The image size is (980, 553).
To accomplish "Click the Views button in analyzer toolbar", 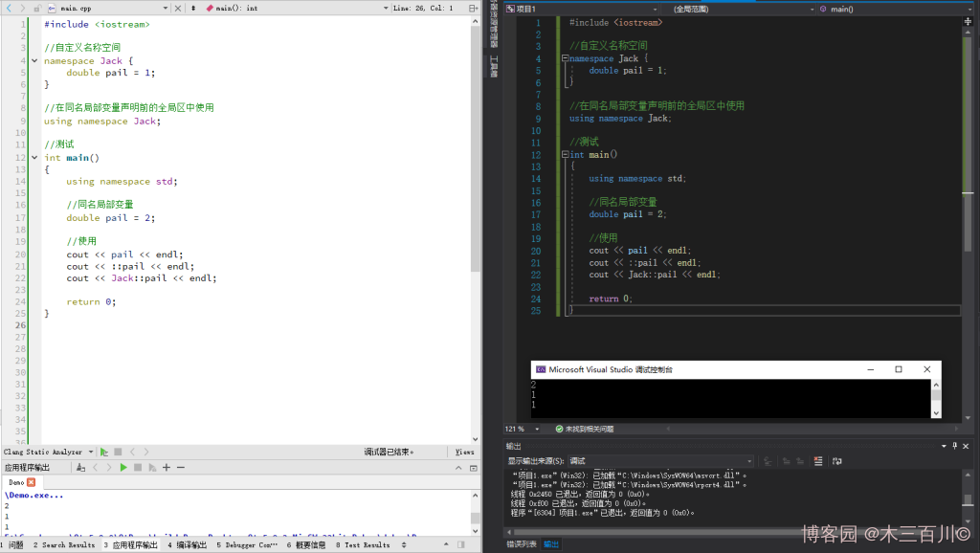I will pyautogui.click(x=464, y=452).
